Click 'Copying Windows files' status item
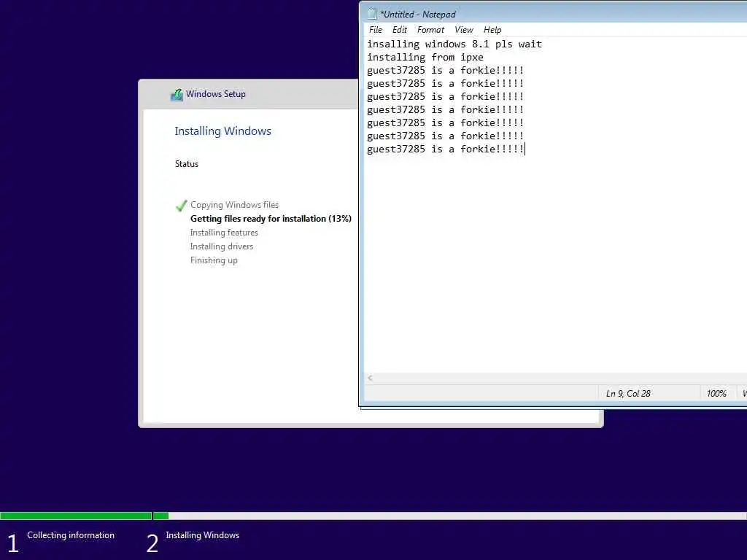Image resolution: width=747 pixels, height=560 pixels. 234,205
